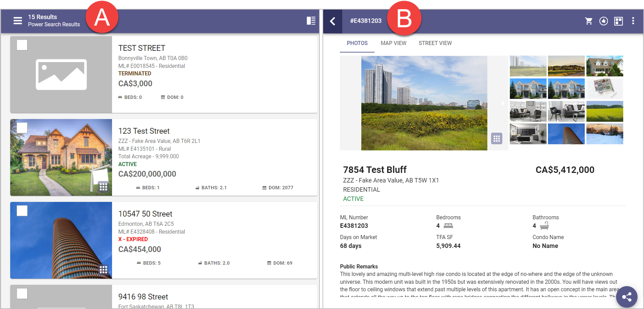
Task: Open the shopping cart icon
Action: 588,21
